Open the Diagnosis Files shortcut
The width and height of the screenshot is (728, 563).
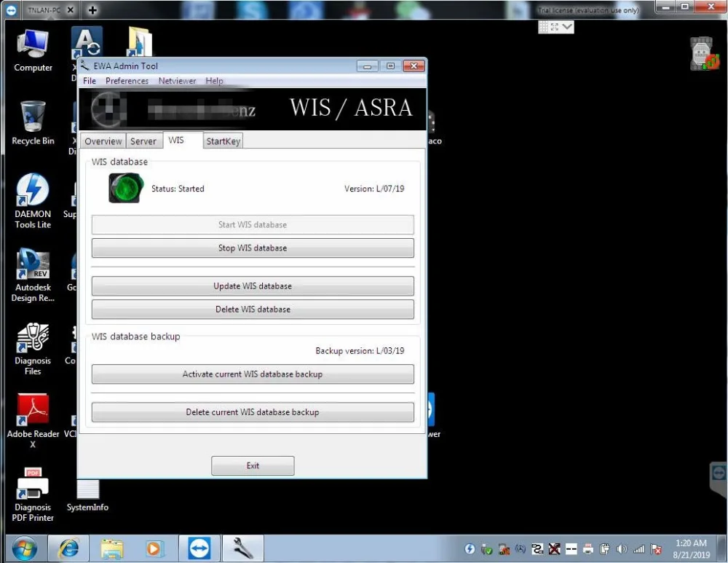tap(33, 348)
